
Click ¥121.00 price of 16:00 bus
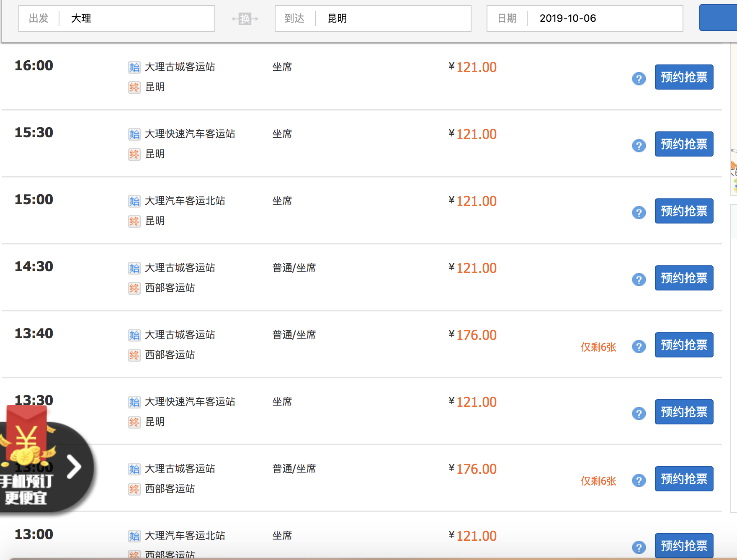coord(473,67)
